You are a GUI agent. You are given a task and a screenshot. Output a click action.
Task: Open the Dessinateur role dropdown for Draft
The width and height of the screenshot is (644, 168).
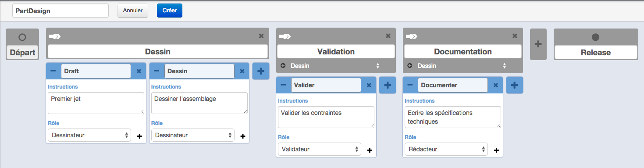[x=89, y=135]
